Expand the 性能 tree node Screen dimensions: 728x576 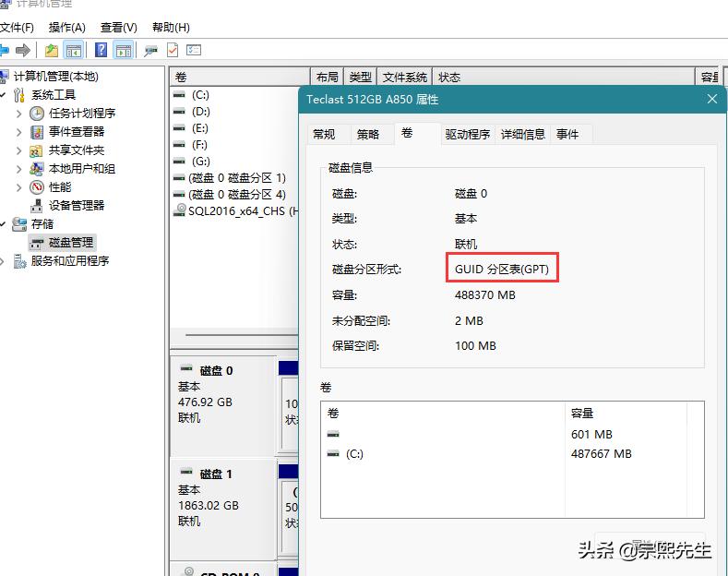coord(18,187)
